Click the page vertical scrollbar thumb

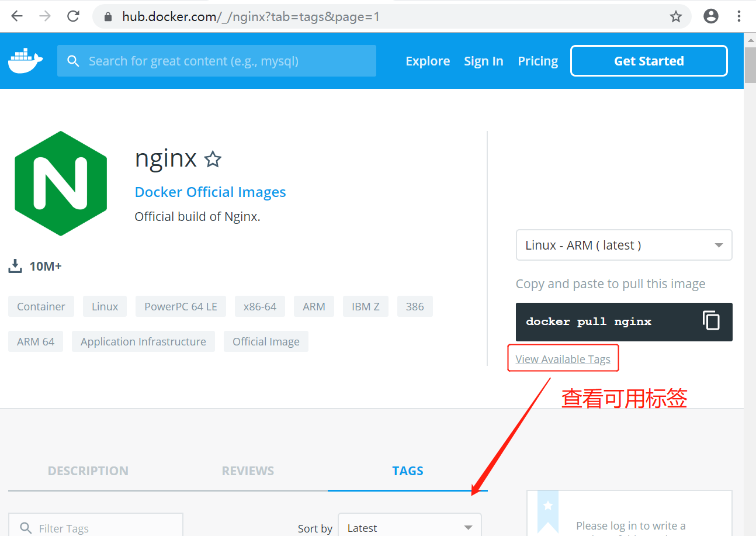click(x=750, y=65)
